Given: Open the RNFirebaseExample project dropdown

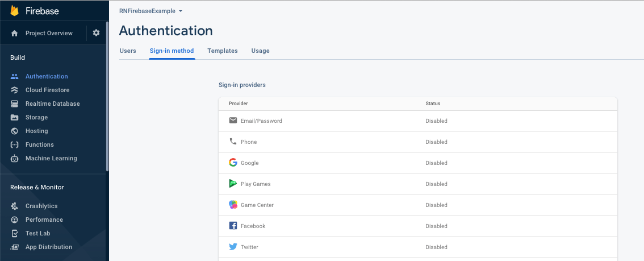Looking at the screenshot, I should point(150,11).
